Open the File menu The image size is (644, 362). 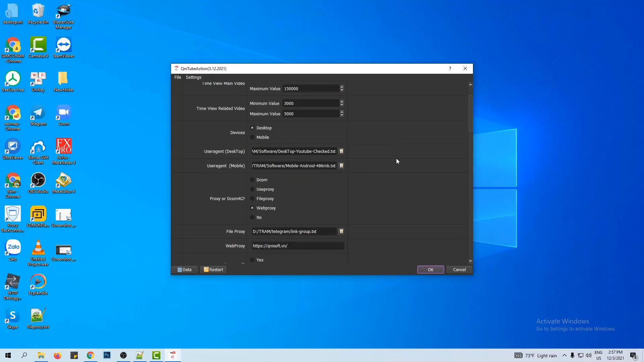177,77
